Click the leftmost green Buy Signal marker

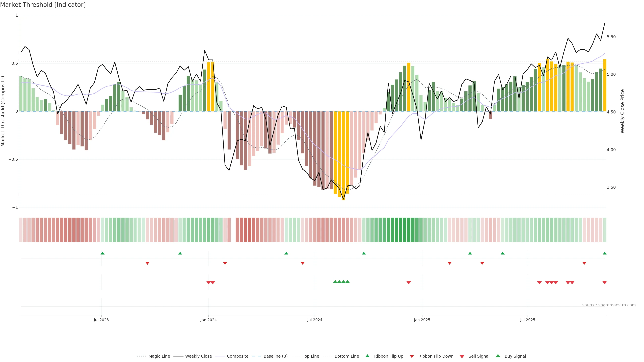coord(335,282)
